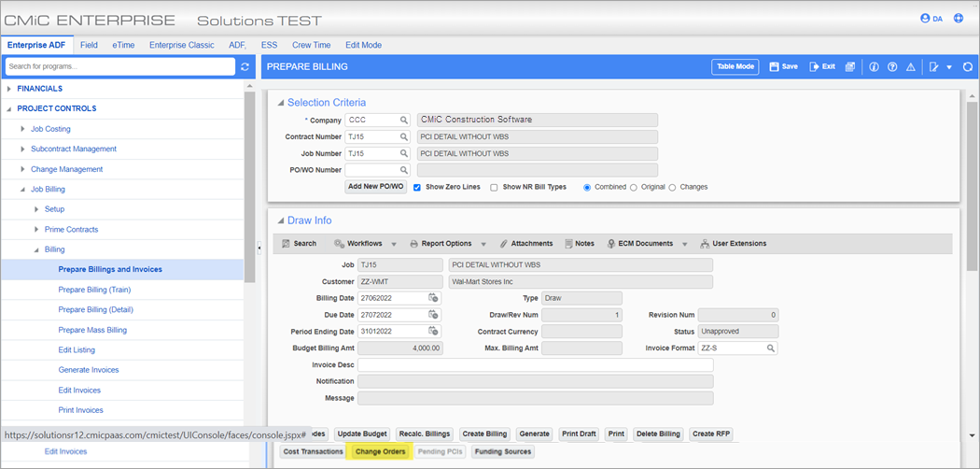Open the Period Ending Date calendar picker

[x=434, y=331]
